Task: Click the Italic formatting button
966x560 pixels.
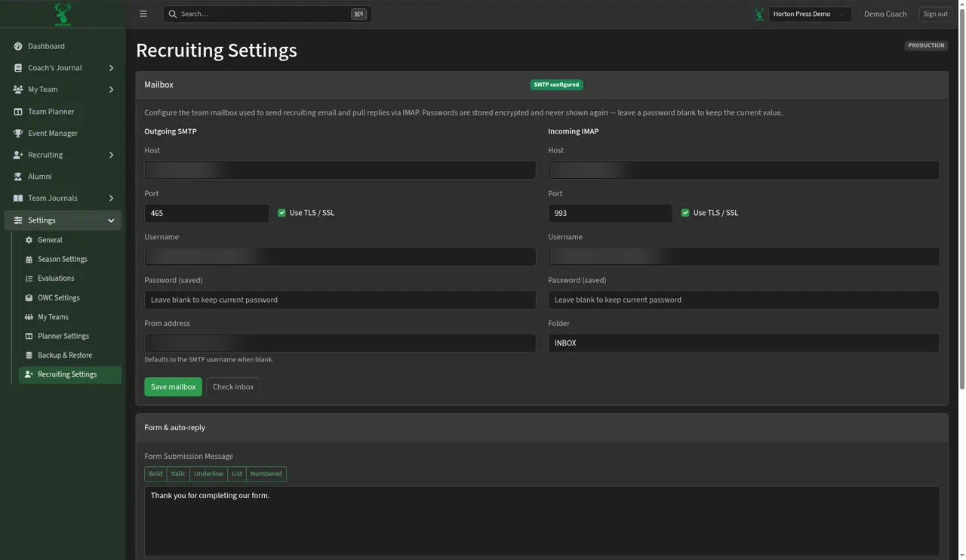Action: click(x=178, y=474)
